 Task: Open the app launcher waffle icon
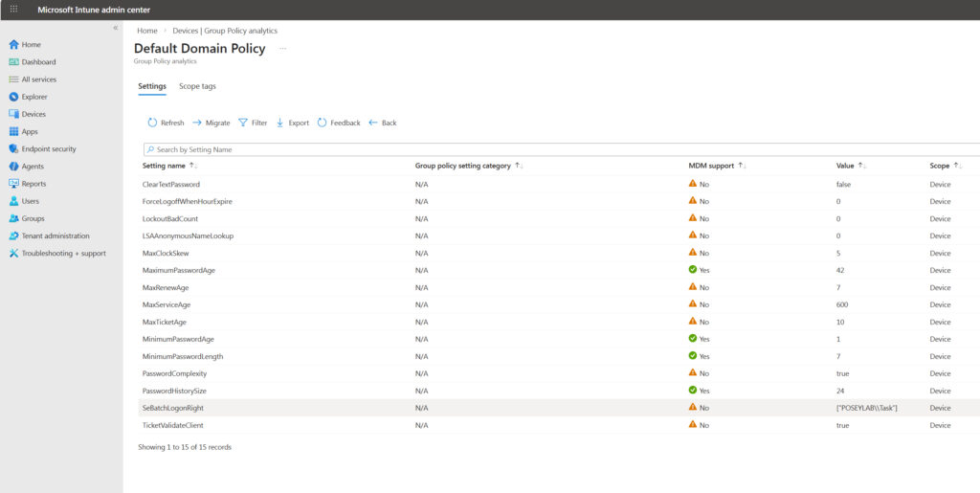tap(13, 10)
